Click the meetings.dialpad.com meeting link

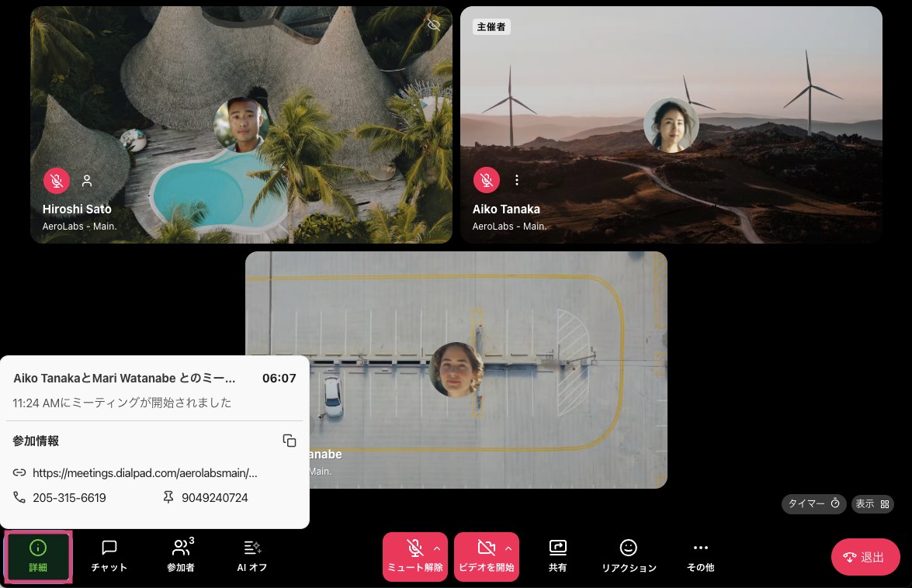coord(144,473)
